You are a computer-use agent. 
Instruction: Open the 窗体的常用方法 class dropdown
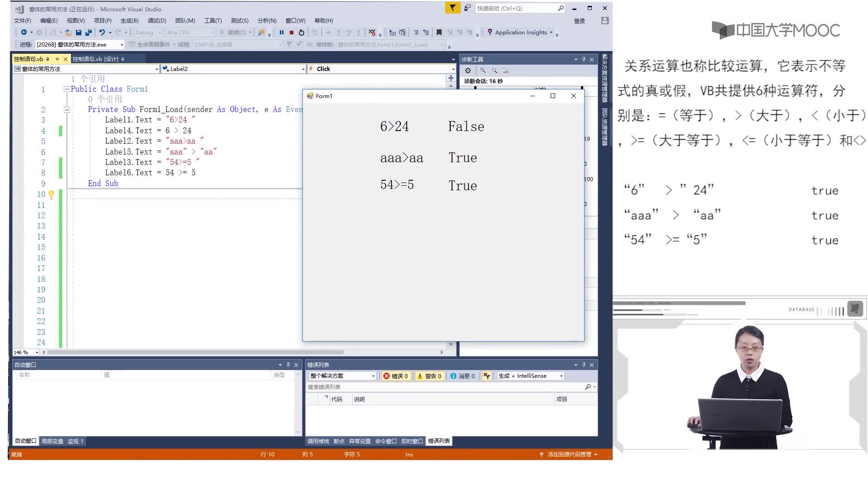(x=86, y=69)
